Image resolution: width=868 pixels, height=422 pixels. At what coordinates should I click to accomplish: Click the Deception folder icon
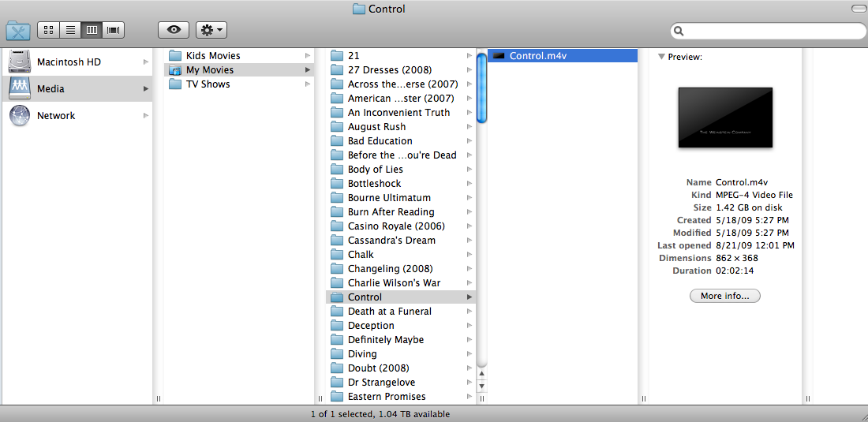[x=337, y=325]
